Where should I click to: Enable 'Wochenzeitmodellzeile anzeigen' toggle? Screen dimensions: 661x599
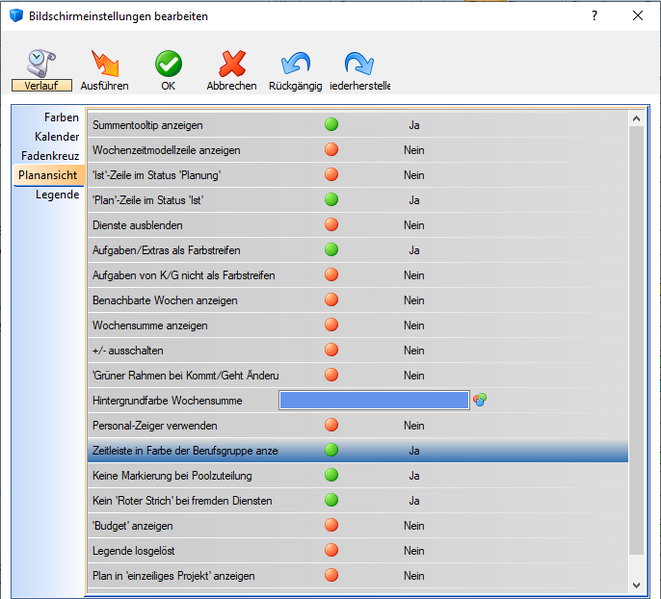pyautogui.click(x=331, y=150)
